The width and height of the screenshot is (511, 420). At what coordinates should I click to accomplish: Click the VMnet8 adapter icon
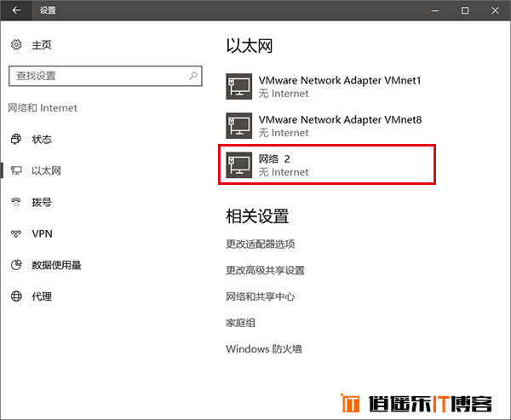(238, 126)
